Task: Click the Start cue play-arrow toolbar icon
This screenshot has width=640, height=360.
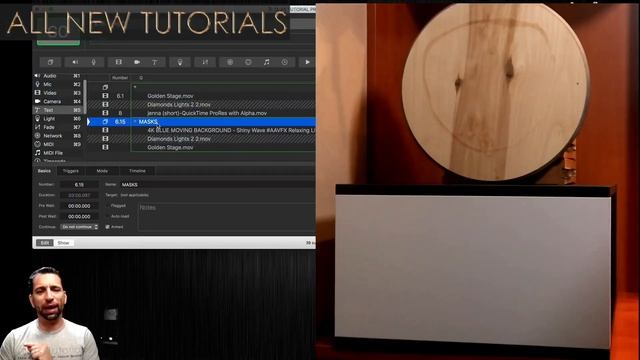Action: pos(307,62)
